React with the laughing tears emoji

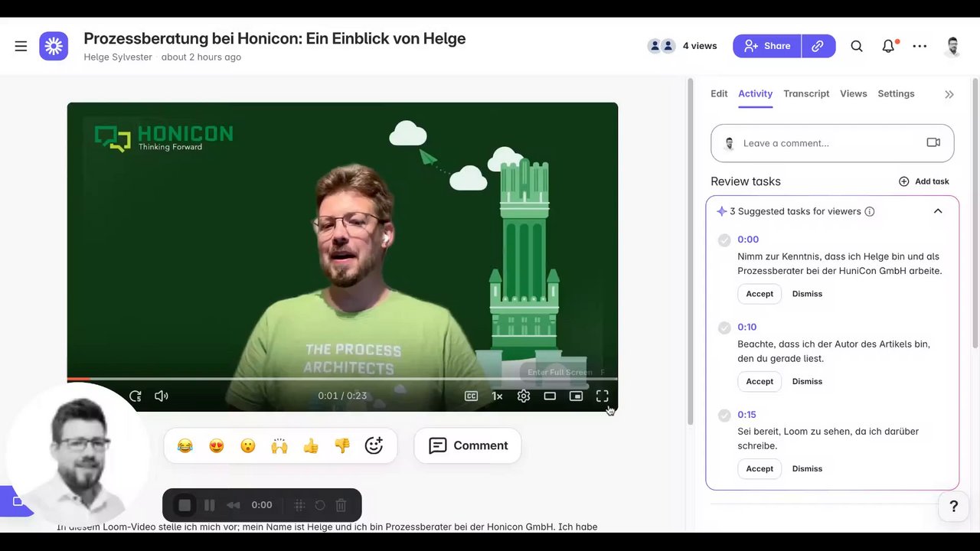185,445
